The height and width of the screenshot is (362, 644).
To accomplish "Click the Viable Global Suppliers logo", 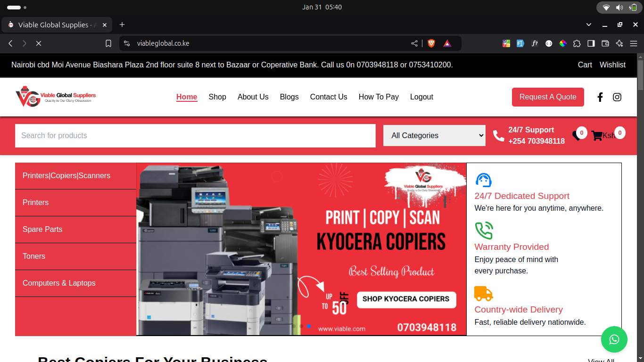I will pos(56,97).
